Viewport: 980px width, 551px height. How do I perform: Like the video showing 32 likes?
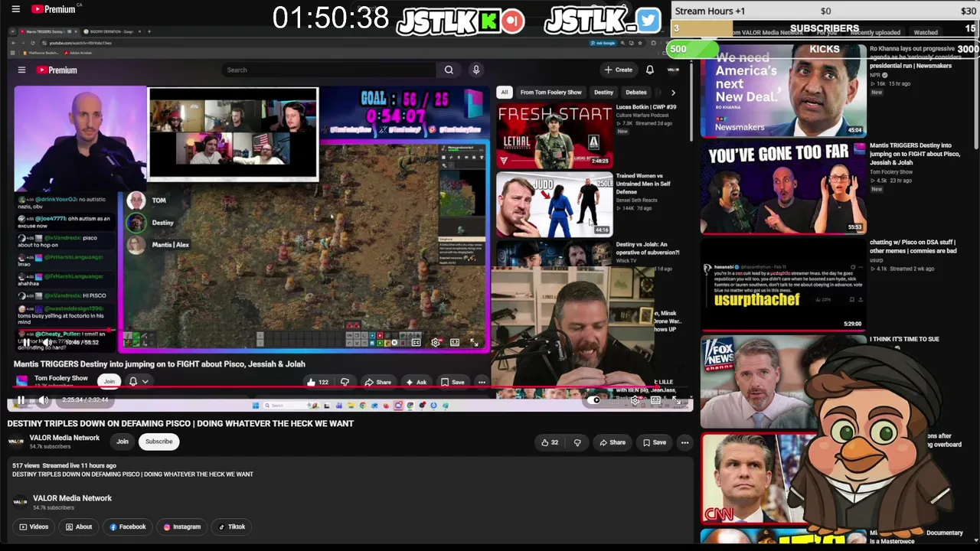click(549, 442)
